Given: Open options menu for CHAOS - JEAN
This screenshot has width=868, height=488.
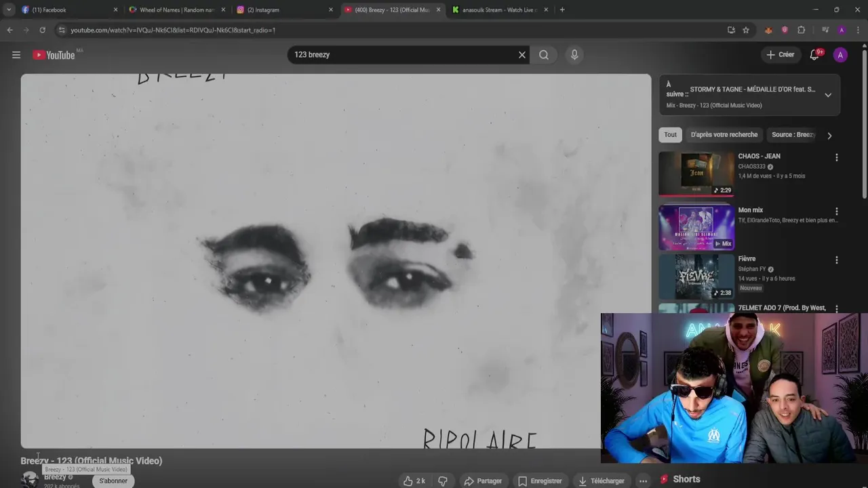Looking at the screenshot, I should click(x=836, y=157).
